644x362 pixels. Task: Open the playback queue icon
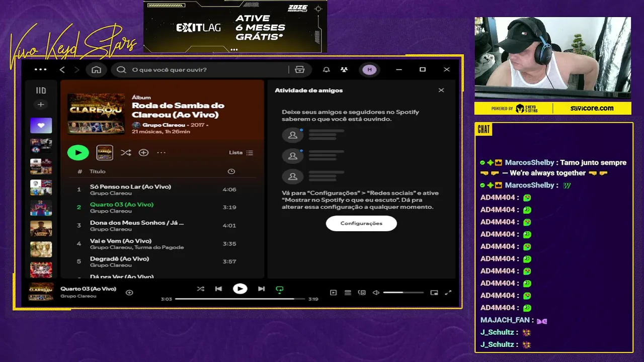coord(348,293)
